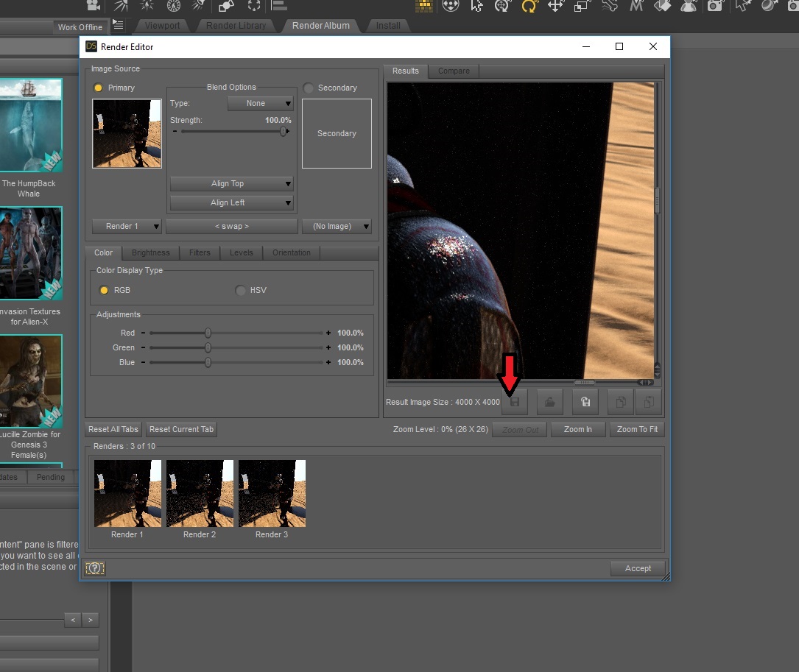
Task: Click the save image floppy disk icon
Action: point(515,403)
